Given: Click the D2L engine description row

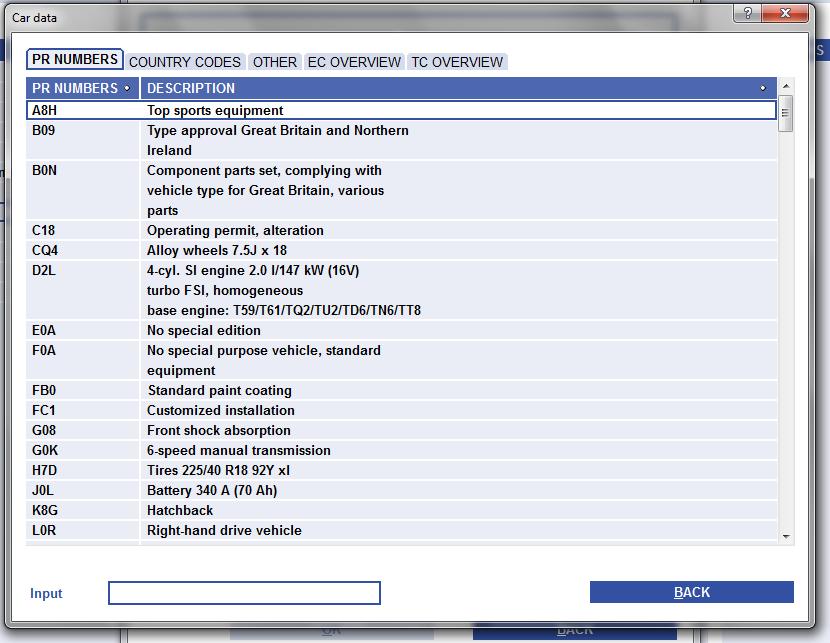Looking at the screenshot, I should (400, 290).
